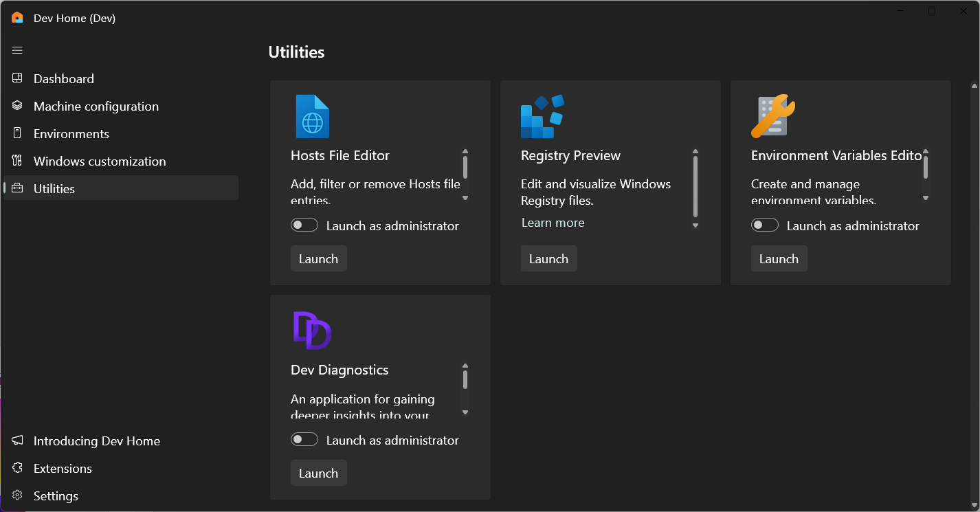Image resolution: width=980 pixels, height=512 pixels.
Task: Enable Launch as administrator for Hosts File Editor
Action: [304, 225]
